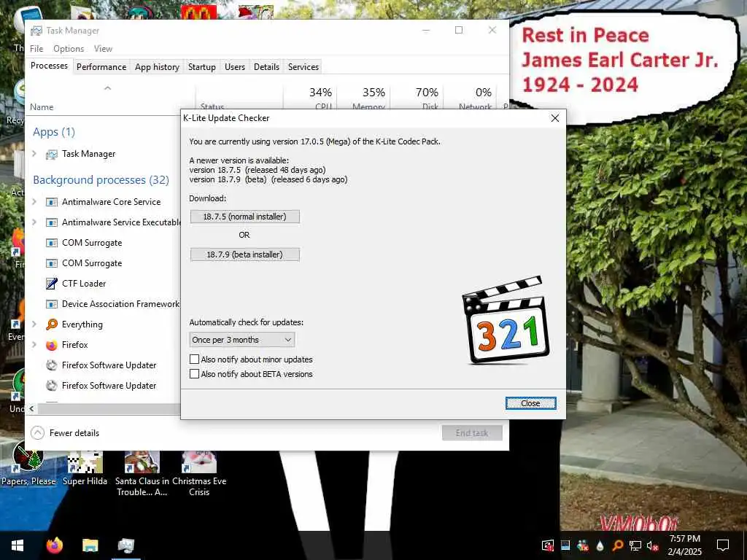Viewport: 747px width, 560px height.
Task: Open the network tray icon
Action: pos(635,545)
